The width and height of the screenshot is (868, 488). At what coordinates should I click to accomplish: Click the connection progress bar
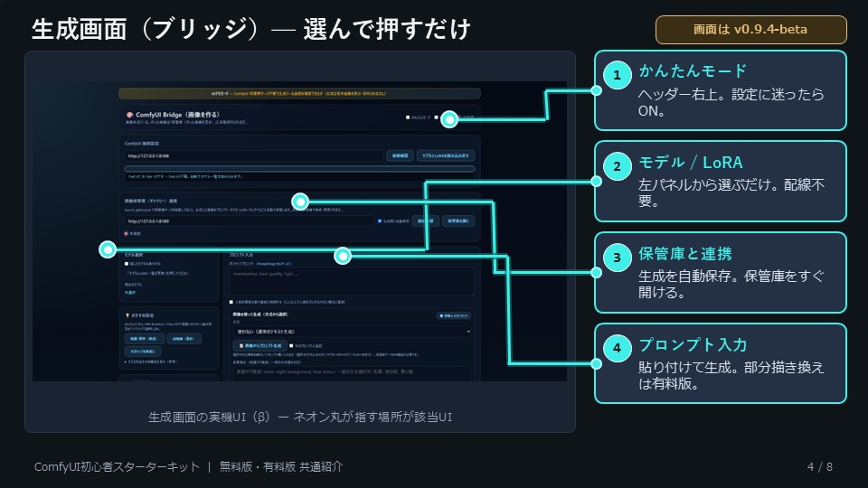299,169
